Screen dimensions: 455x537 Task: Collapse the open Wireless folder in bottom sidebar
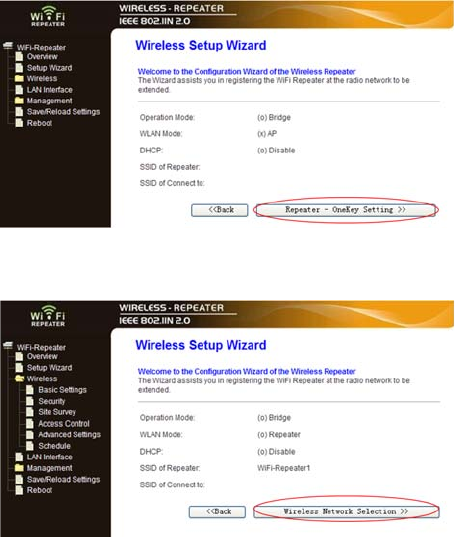(x=19, y=379)
